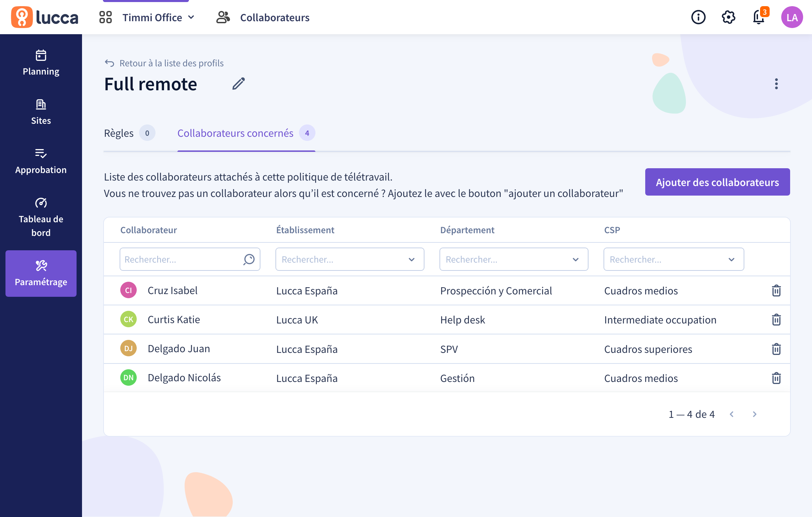Click Prospección y Comercial cell
The height and width of the screenshot is (517, 812).
pyautogui.click(x=496, y=291)
